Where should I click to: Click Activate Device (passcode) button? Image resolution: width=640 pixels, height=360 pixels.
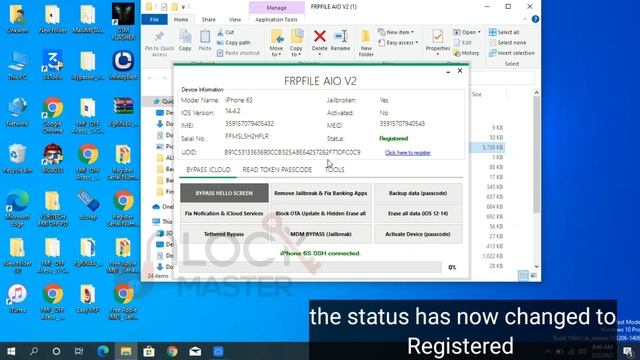(418, 234)
